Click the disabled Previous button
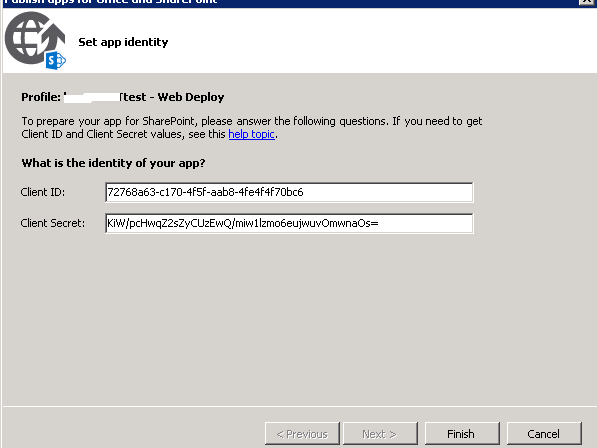Screen dimensions: 598x448 [x=302, y=434]
